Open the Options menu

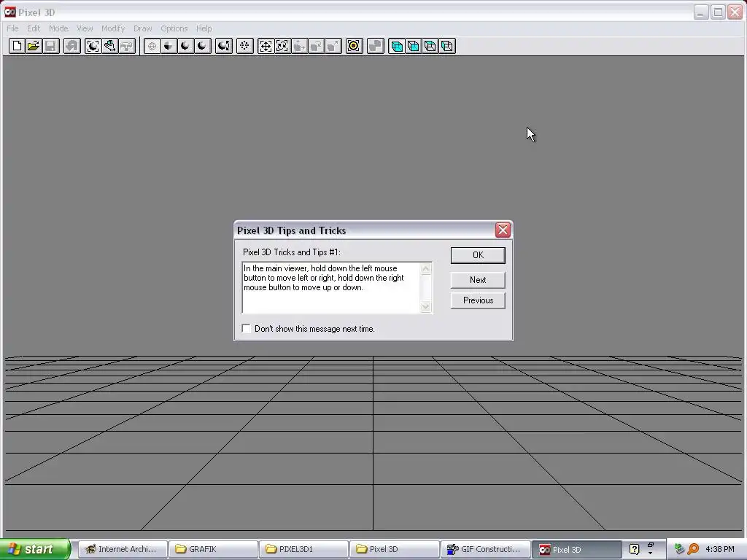pyautogui.click(x=174, y=28)
